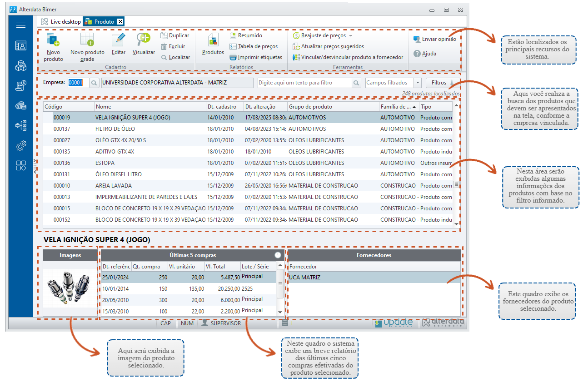Expand the Reajuste de preços dropdown
This screenshot has width=588, height=387.
350,35
